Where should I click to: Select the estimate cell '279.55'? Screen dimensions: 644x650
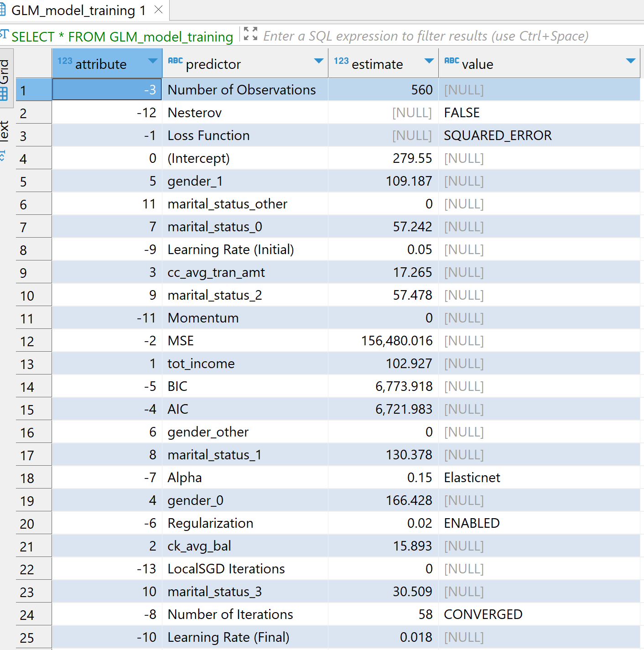tap(384, 158)
